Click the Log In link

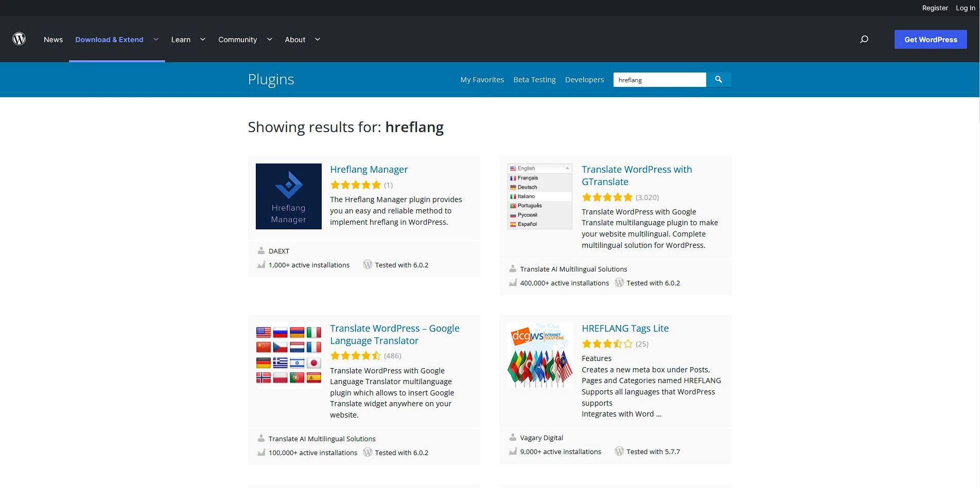pos(965,8)
